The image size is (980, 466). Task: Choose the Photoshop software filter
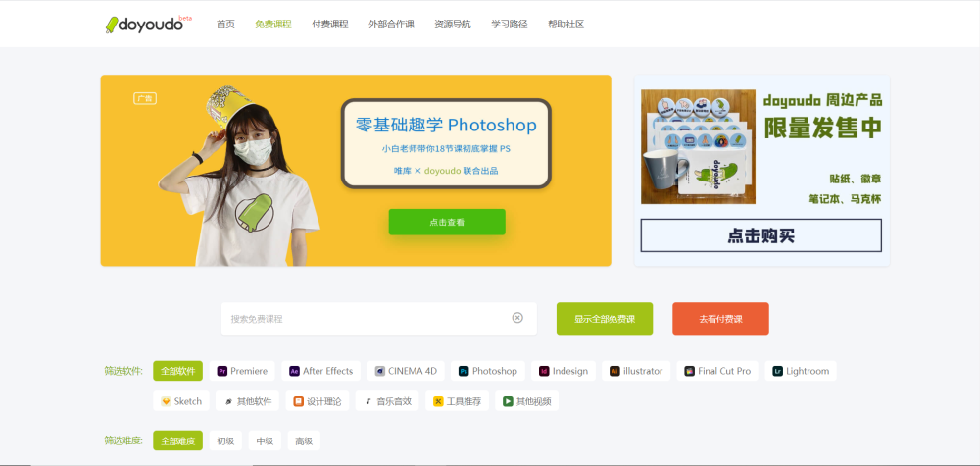[x=487, y=371]
